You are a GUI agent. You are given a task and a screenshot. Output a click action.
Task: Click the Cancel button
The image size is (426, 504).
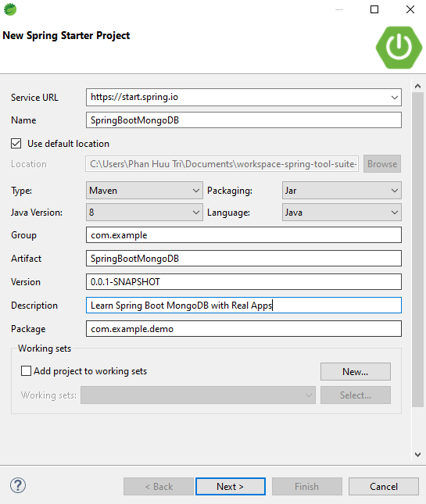tap(384, 486)
